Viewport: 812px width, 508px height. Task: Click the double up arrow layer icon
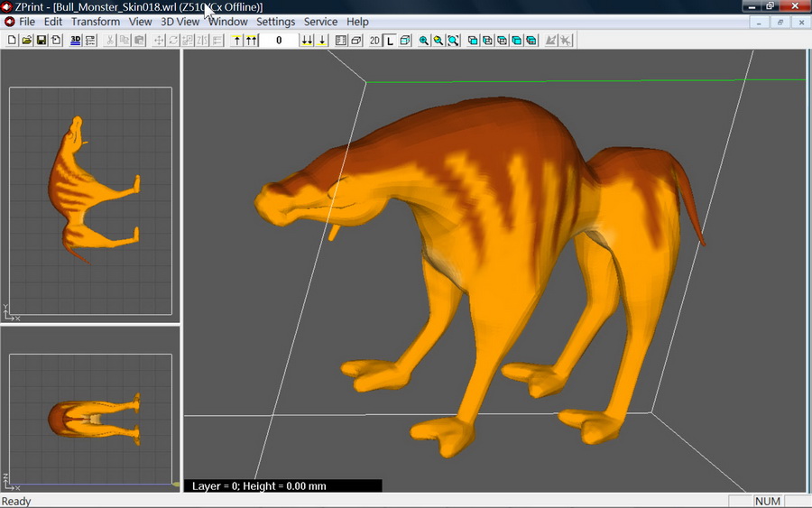coord(252,41)
